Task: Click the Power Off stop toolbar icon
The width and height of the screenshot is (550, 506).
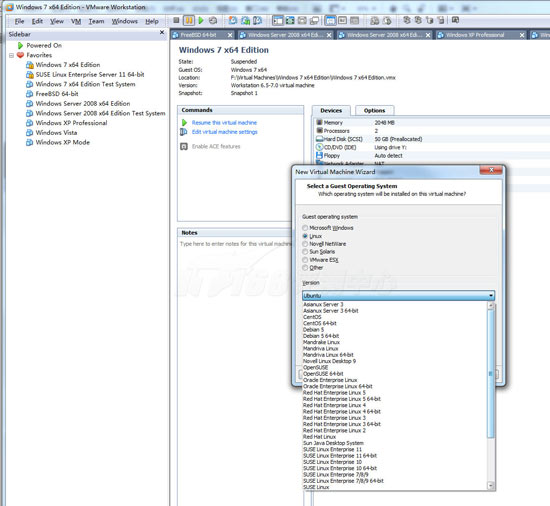Action: (x=176, y=20)
